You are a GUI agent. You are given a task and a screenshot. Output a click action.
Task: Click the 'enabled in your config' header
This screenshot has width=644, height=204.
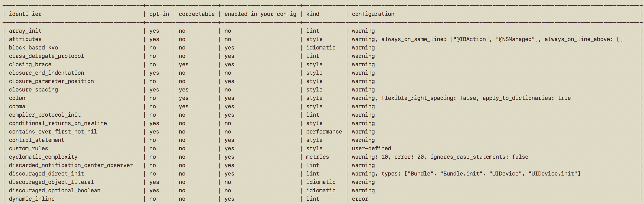pyautogui.click(x=260, y=14)
